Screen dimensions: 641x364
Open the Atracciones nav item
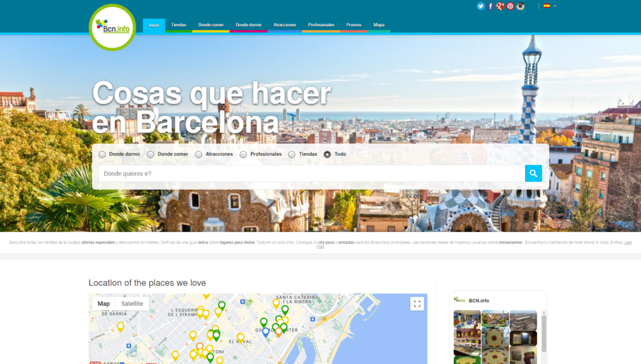pos(285,25)
